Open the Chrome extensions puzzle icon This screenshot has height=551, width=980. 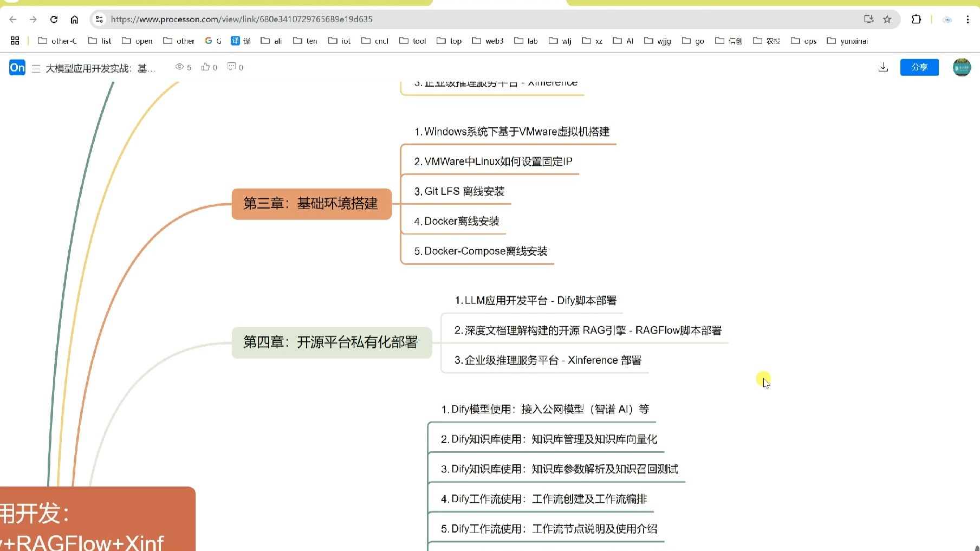point(916,19)
